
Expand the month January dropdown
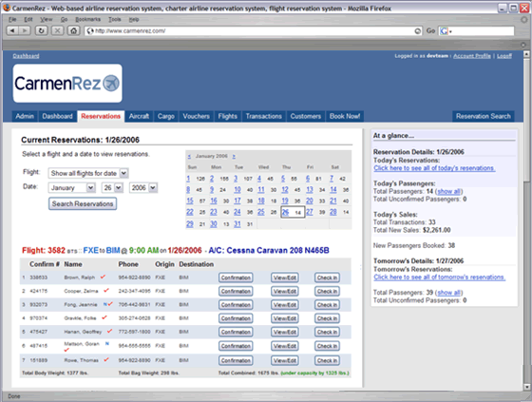[71, 188]
